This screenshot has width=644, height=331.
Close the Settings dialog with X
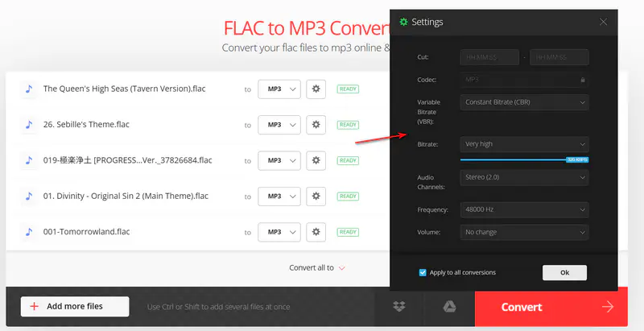click(603, 22)
